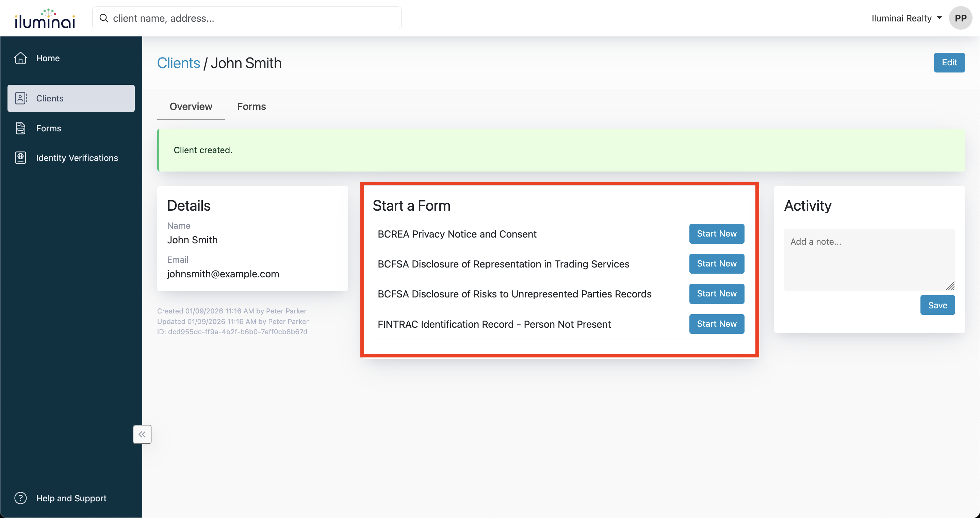Click the search magnifier icon

click(103, 18)
